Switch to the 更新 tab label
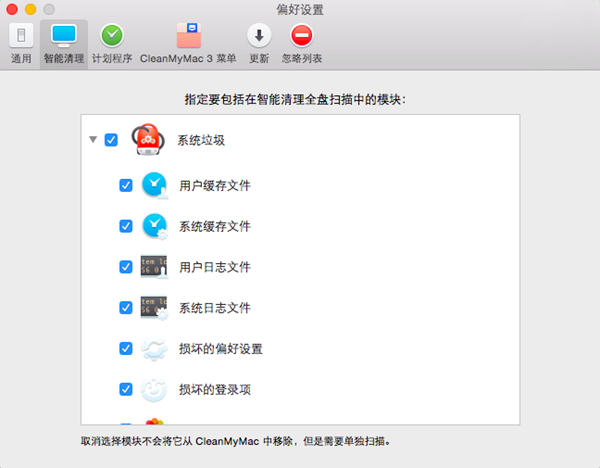 [259, 59]
